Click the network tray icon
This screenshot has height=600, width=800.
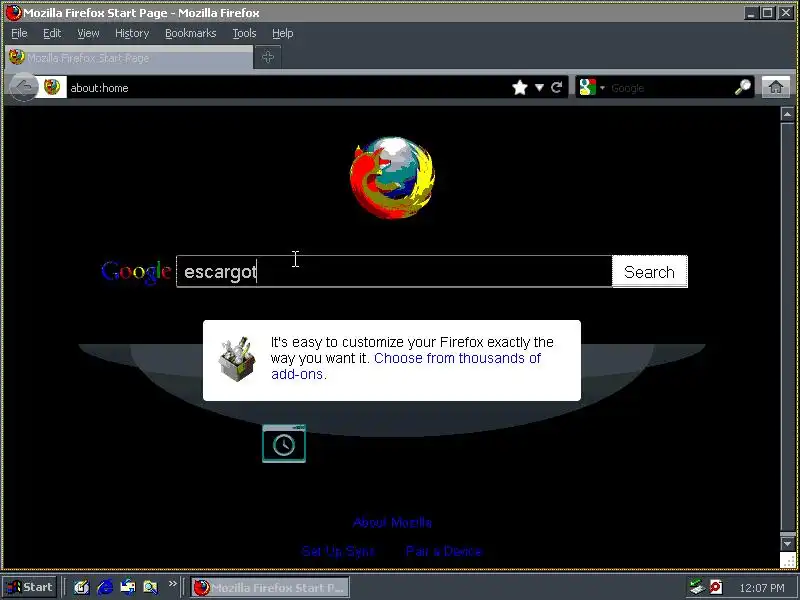click(x=696, y=587)
